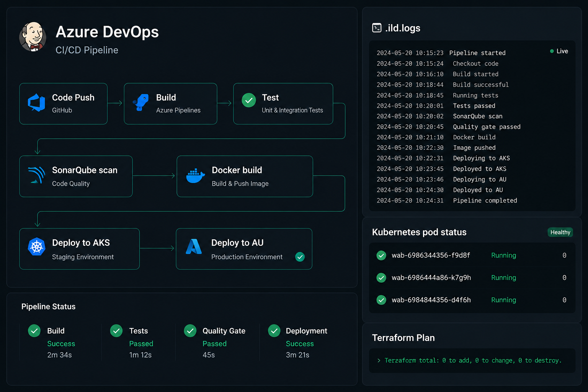The image size is (588, 392).
Task: Select the 'Build successful' log line
Action: click(443, 85)
